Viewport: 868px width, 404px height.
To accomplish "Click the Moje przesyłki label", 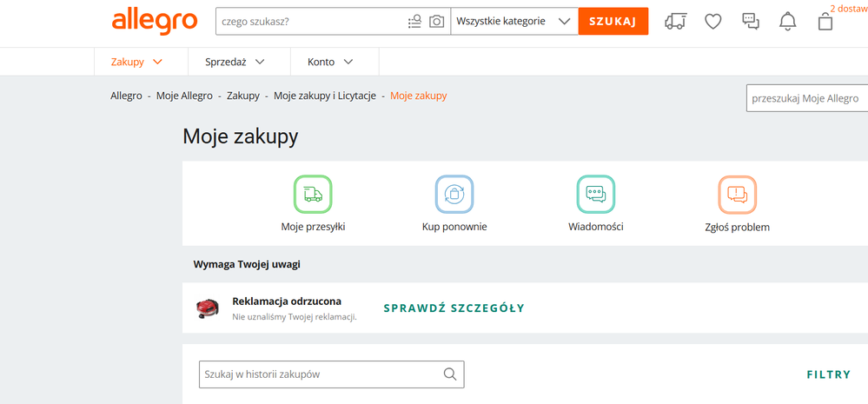I will [x=314, y=227].
